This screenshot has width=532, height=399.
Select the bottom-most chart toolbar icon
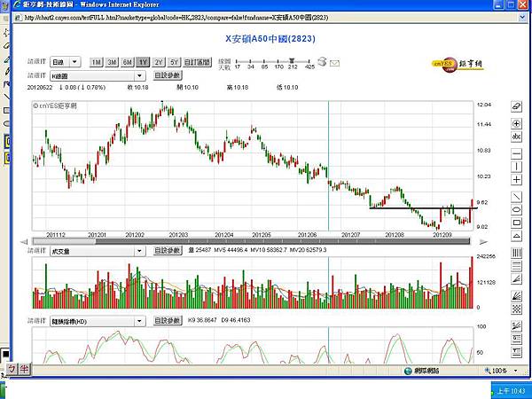tap(516, 352)
